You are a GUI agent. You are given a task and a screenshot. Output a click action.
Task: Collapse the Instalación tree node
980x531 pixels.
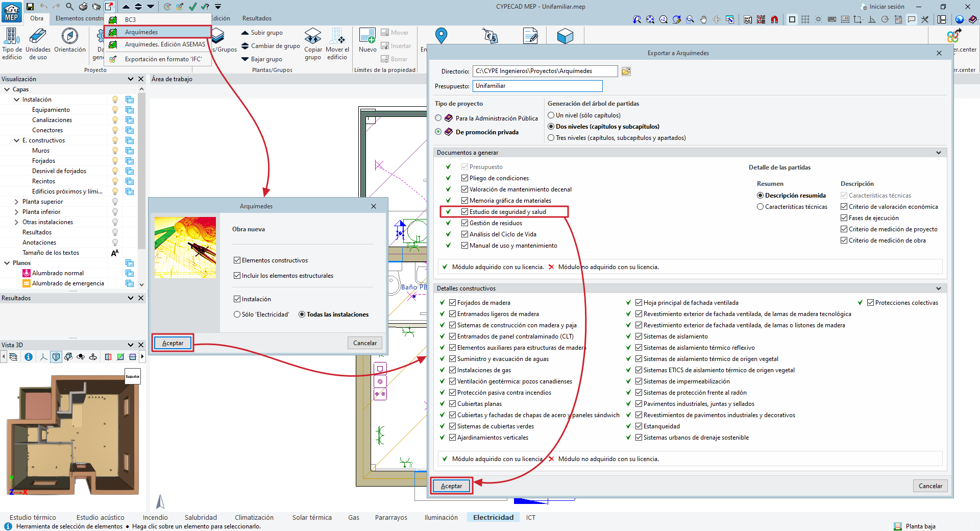point(16,100)
